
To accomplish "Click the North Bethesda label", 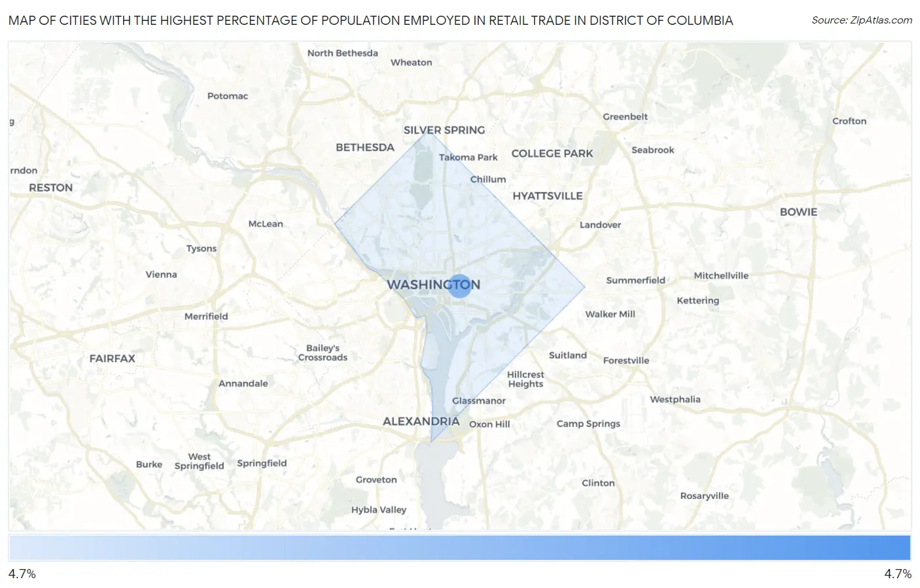I will click(x=343, y=53).
